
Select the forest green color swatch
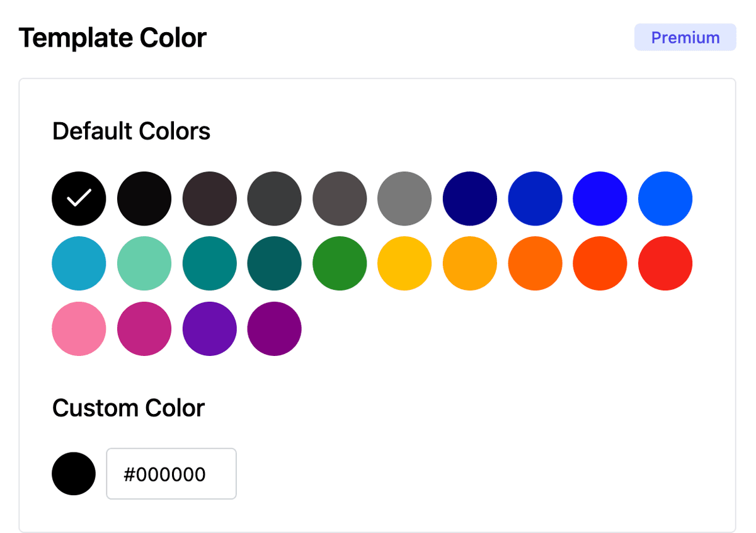click(340, 263)
